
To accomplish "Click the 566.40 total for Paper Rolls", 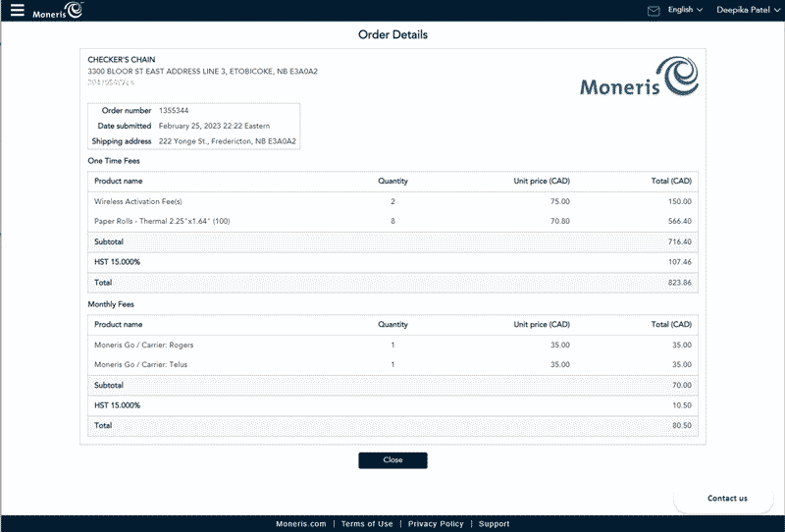I will pyautogui.click(x=680, y=221).
